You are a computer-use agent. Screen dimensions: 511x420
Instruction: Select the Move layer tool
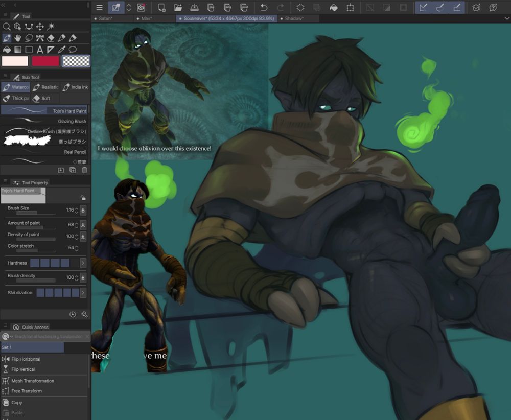(x=40, y=27)
